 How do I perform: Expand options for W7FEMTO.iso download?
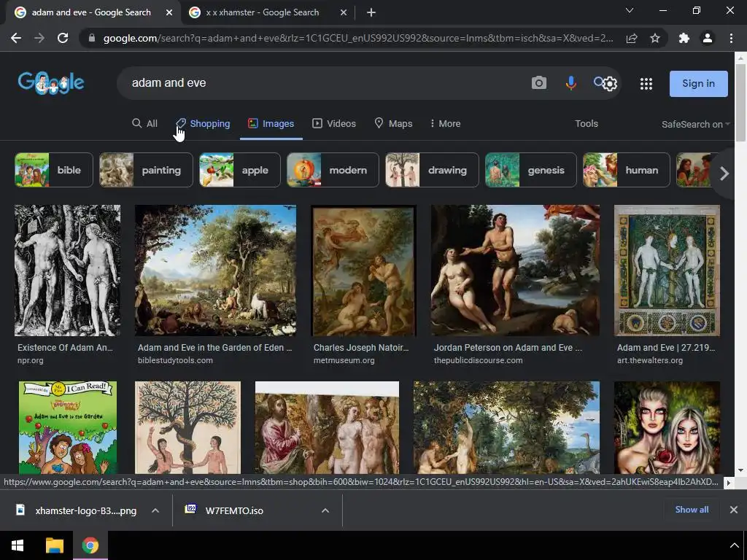[325, 510]
